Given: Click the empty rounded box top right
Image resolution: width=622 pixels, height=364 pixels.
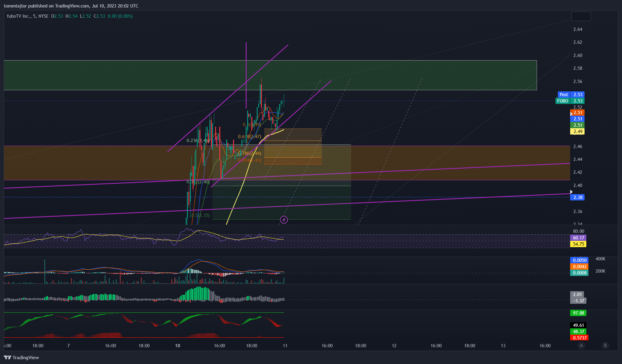Looking at the screenshot, I should pos(581,16).
